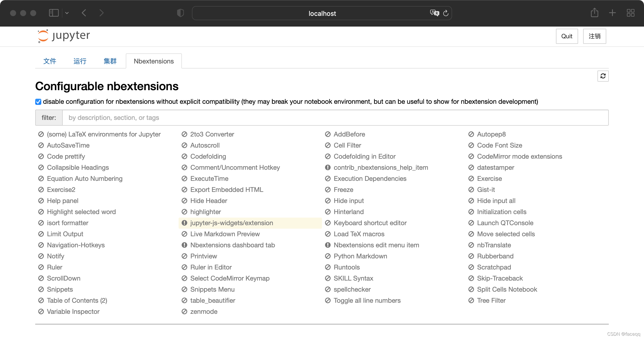
Task: Toggle the disable configuration compatibility checkbox
Action: click(x=38, y=102)
